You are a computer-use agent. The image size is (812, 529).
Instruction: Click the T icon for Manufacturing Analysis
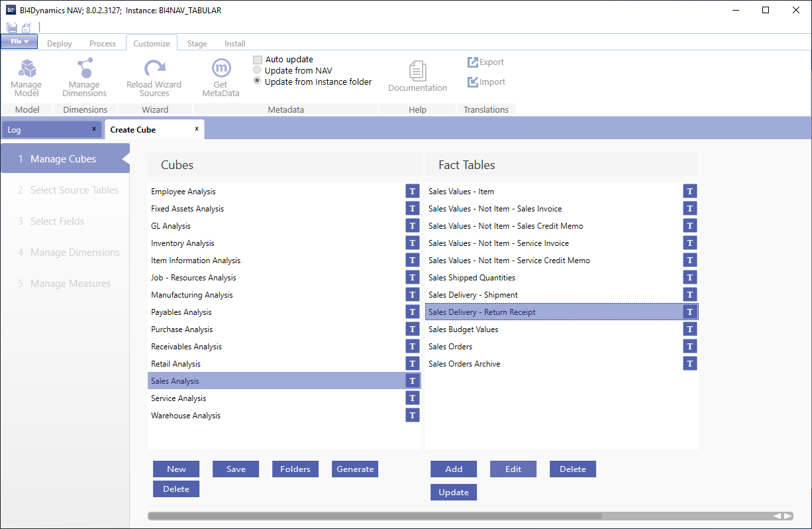(x=413, y=295)
